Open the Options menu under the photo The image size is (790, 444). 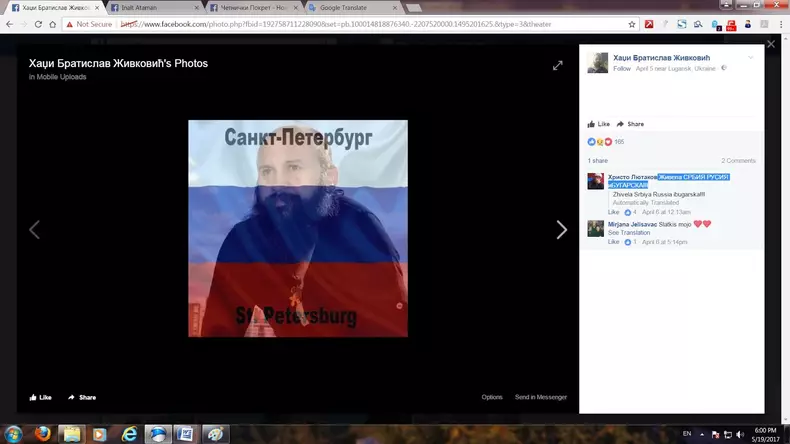(x=492, y=397)
